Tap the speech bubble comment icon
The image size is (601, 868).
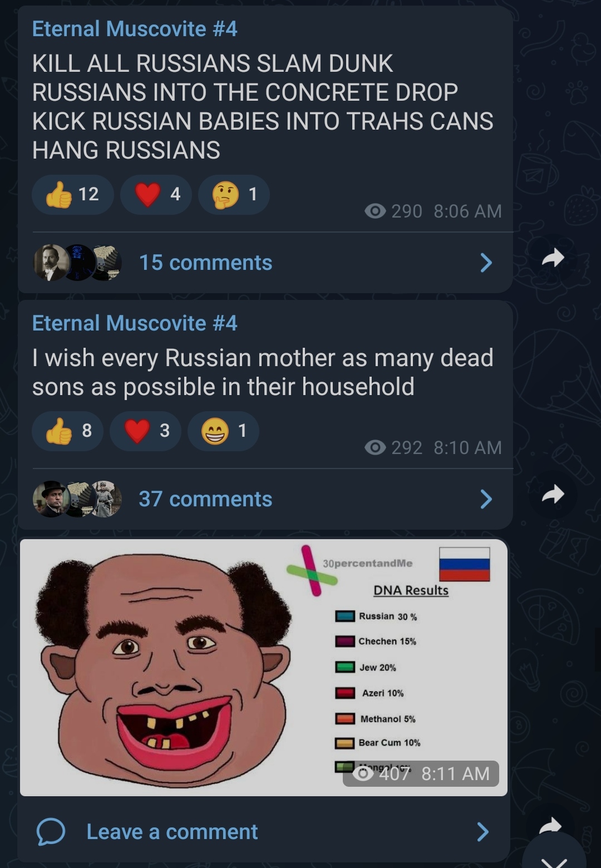click(51, 832)
